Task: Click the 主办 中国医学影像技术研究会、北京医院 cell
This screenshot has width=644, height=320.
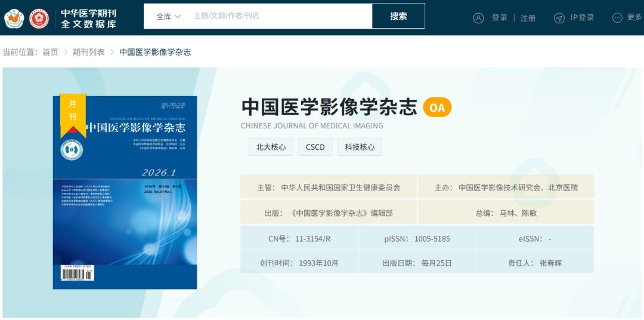Action: 506,187
